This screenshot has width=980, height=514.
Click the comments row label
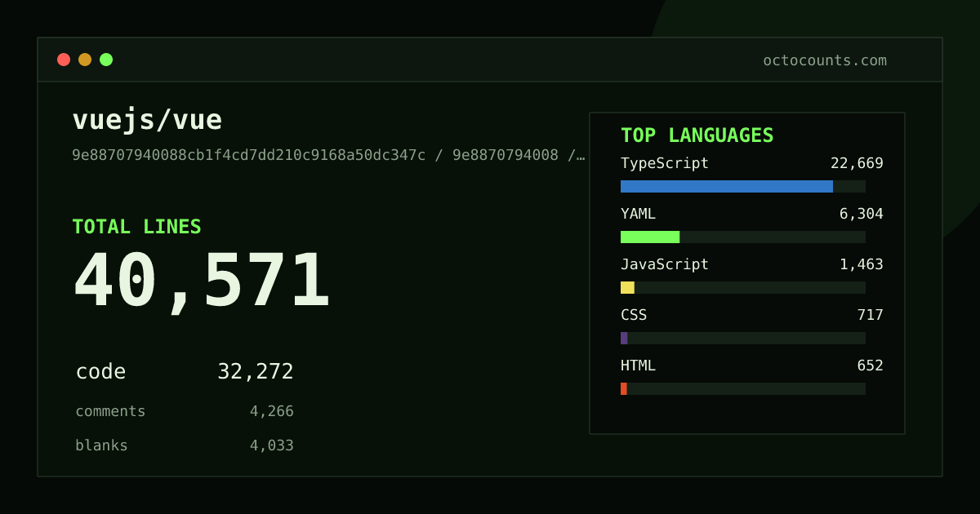110,411
